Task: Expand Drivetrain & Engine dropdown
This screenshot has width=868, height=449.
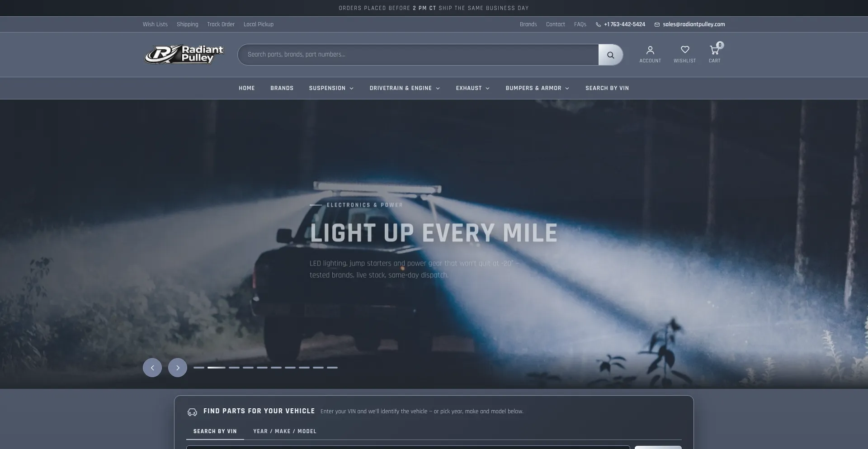Action: pos(405,88)
